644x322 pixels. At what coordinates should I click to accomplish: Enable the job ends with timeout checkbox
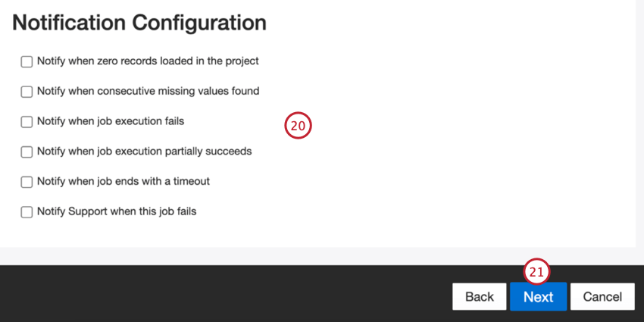[x=27, y=182]
